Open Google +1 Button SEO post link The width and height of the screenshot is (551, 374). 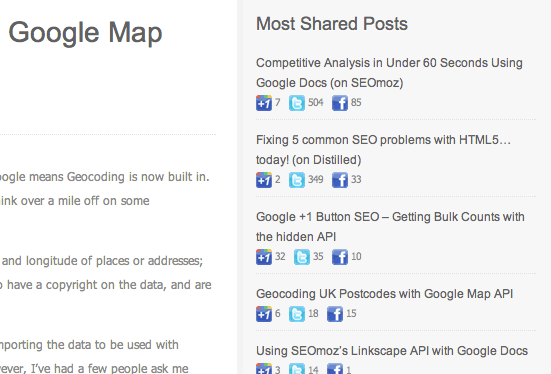tap(390, 227)
